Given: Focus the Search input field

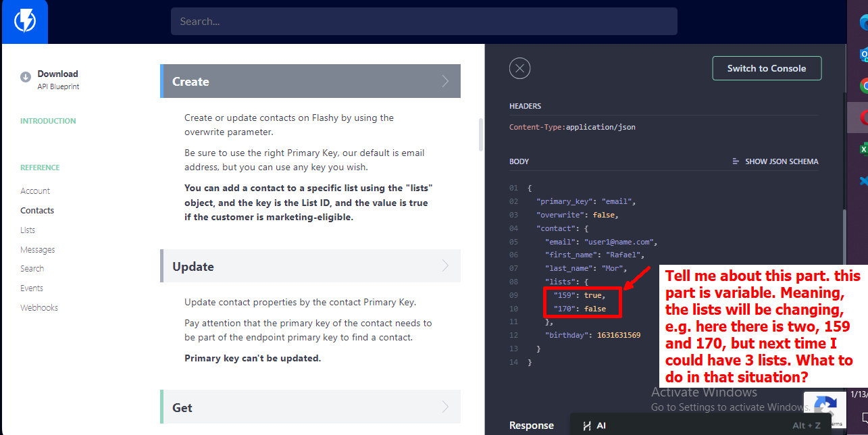Looking at the screenshot, I should [424, 22].
